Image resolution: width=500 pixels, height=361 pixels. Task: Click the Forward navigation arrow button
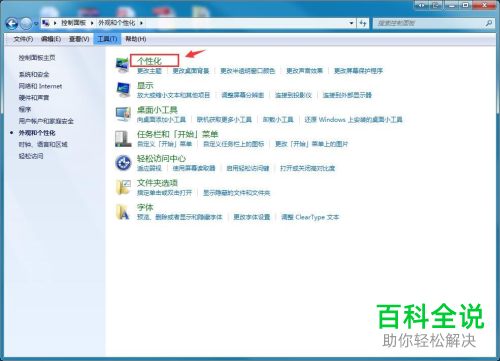click(26, 23)
